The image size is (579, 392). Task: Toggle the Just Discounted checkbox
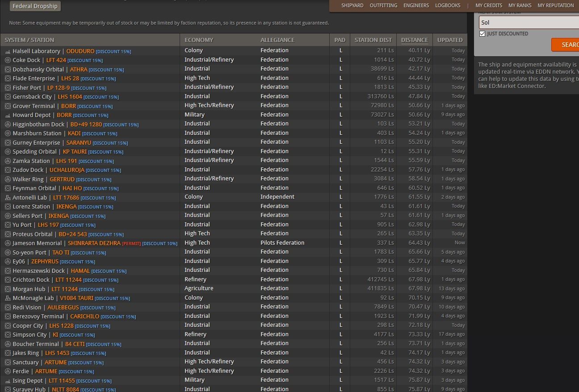pyautogui.click(x=482, y=33)
